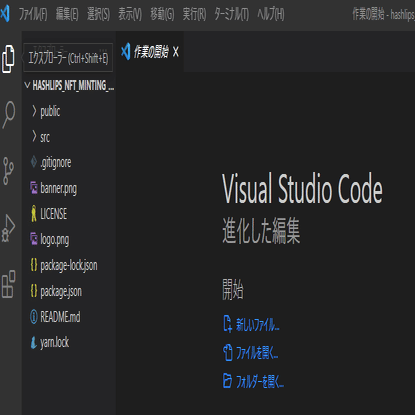Open the 編集(E) menu

(x=67, y=14)
